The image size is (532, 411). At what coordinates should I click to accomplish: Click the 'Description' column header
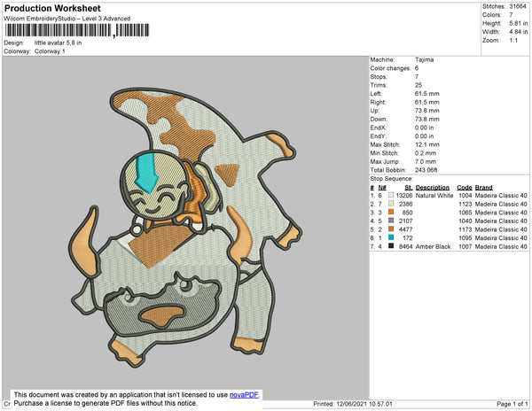(433, 188)
